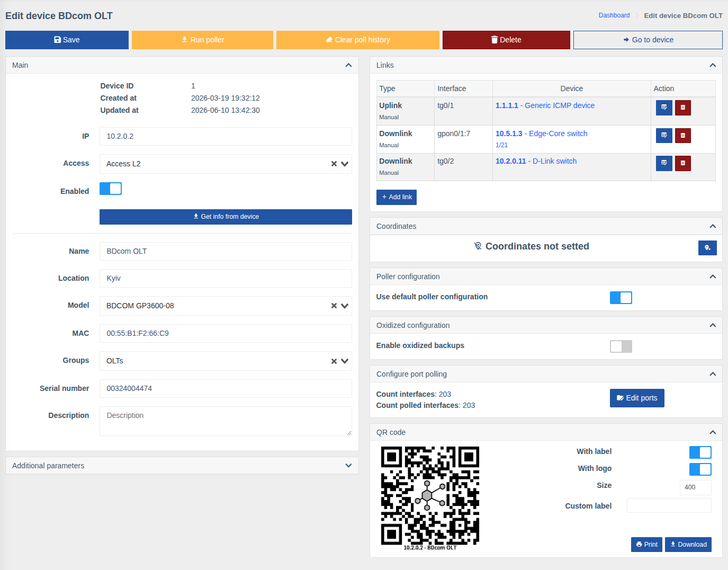The image size is (728, 570).
Task: Get info from device
Action: coord(226,217)
